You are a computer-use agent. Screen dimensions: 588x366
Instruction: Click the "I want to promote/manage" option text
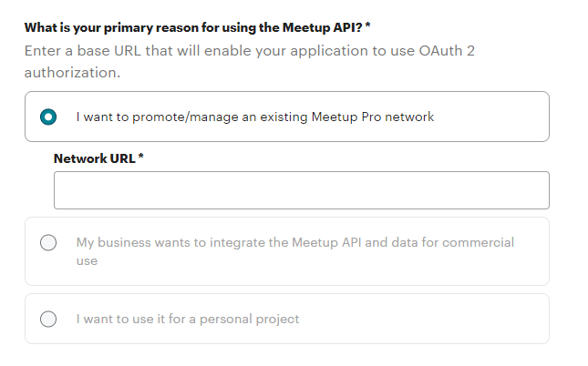[x=146, y=117]
